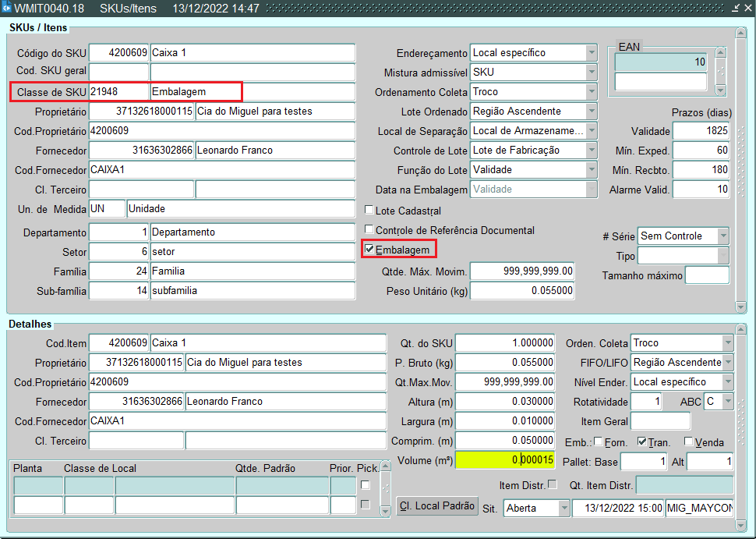This screenshot has height=539, width=756.
Task: Select the Família number field
Action: click(x=119, y=271)
